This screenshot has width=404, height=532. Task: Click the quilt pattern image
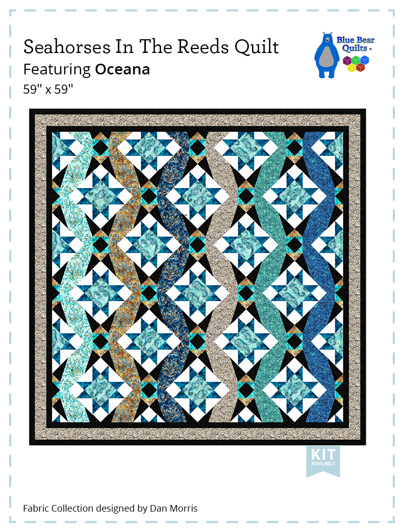pos(197,277)
